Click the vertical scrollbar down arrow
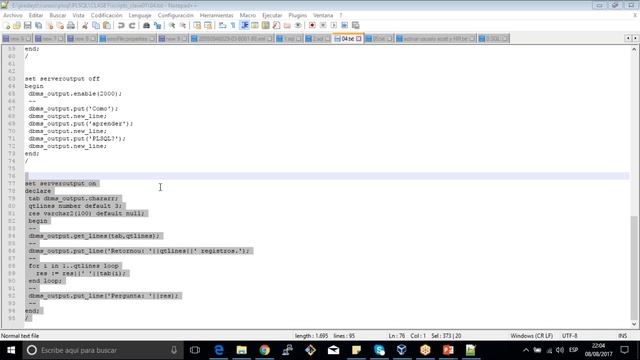The width and height of the screenshot is (640, 360). pyautogui.click(x=634, y=324)
